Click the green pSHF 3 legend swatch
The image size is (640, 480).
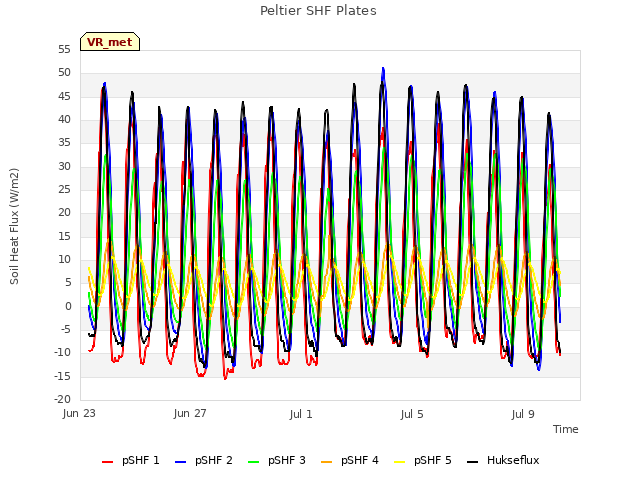pyautogui.click(x=253, y=462)
